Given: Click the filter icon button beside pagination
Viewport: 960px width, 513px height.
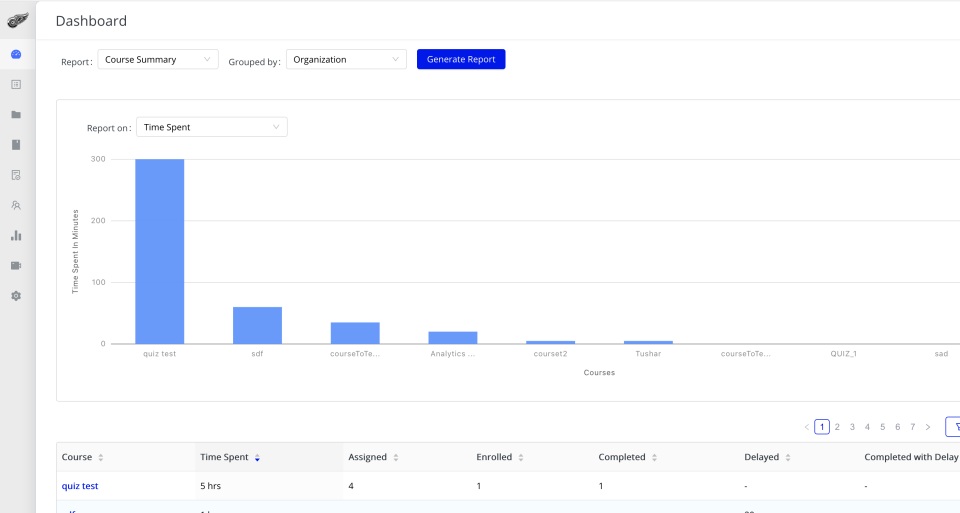Looking at the screenshot, I should [x=954, y=427].
